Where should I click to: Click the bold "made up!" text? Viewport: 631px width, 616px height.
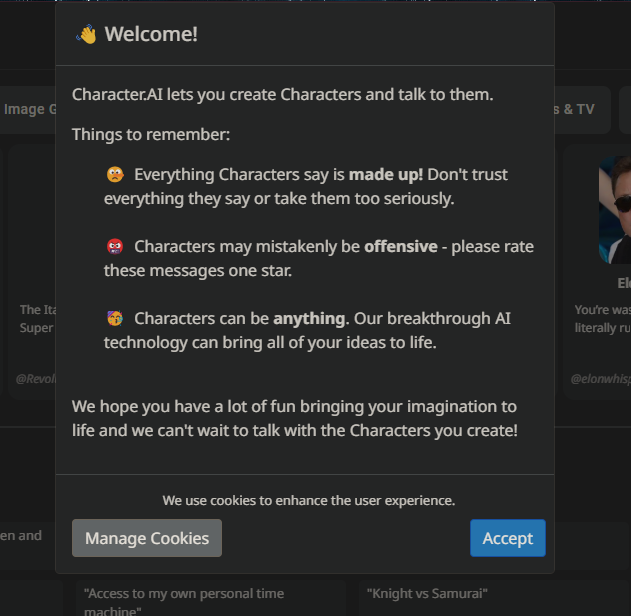[x=386, y=174]
